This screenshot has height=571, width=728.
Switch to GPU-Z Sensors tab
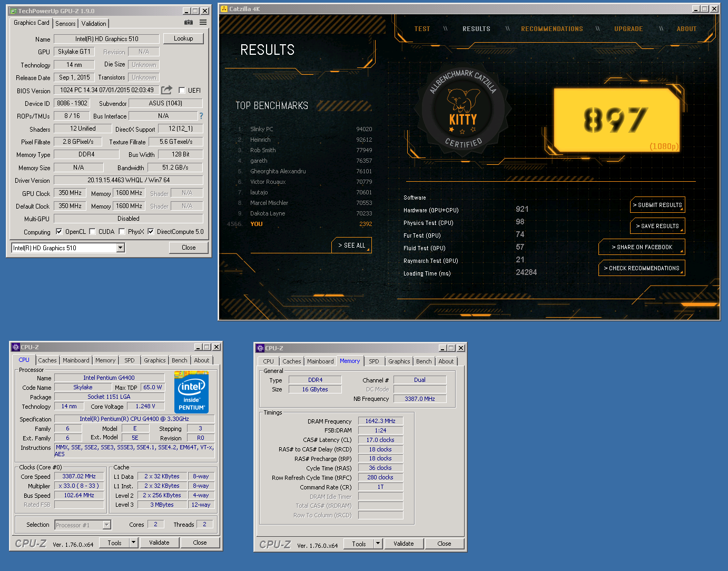[65, 24]
